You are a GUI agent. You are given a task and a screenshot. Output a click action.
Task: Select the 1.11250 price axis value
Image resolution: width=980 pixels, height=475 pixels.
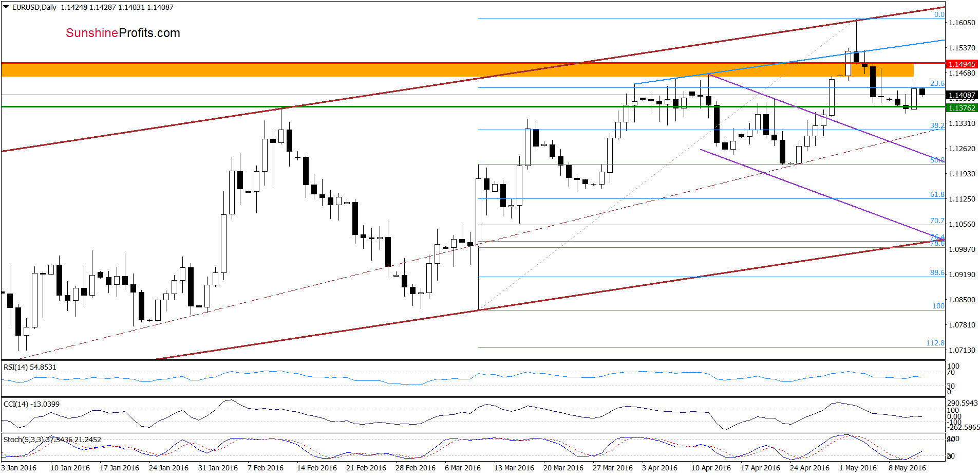coord(962,199)
